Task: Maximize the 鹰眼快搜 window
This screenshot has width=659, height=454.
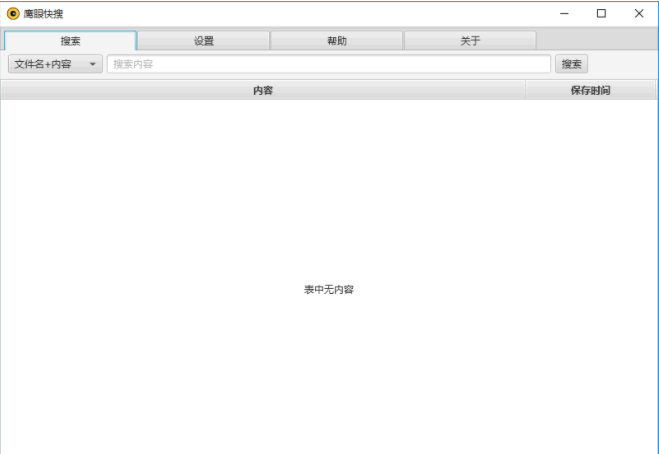Action: click(x=601, y=13)
